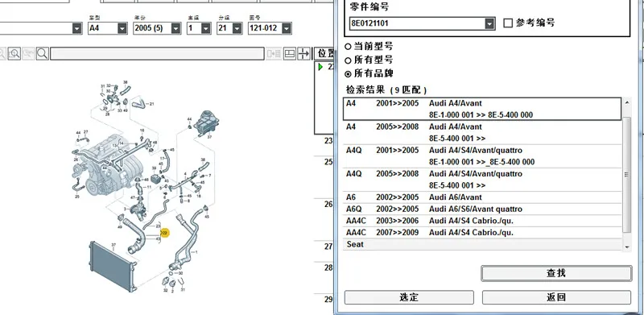This screenshot has width=644, height=315.
Task: Select the 所有品牌 radio option
Action: [348, 74]
